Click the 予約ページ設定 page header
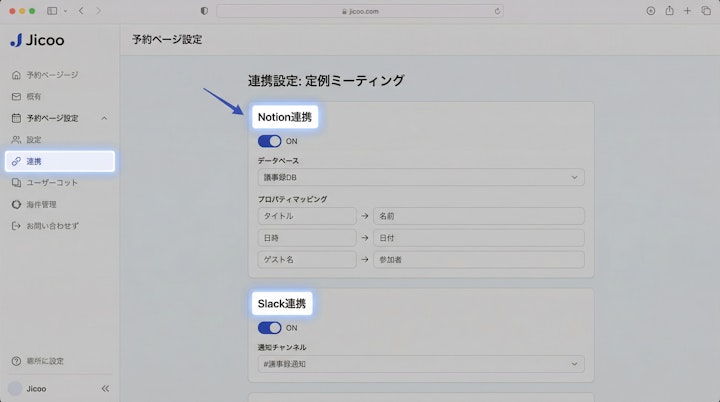This screenshot has height=402, width=720. point(167,40)
